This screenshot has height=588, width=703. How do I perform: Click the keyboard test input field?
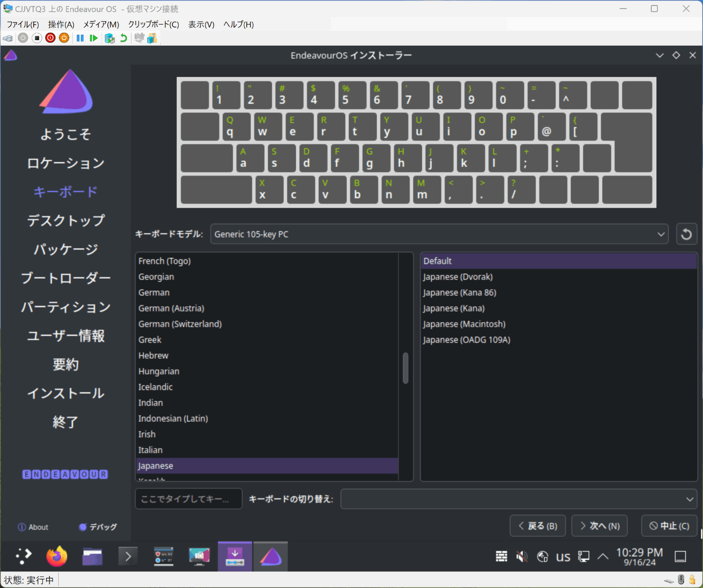coord(189,499)
